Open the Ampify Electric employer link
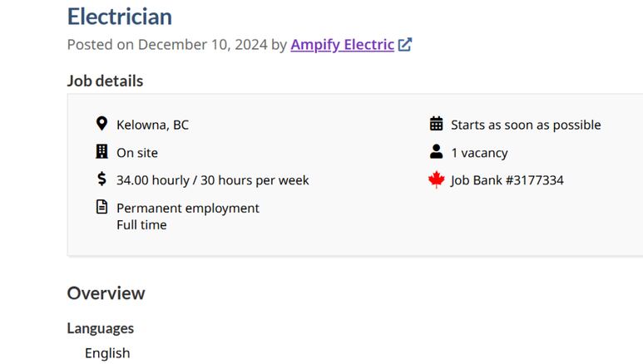The image size is (643, 364). point(343,45)
